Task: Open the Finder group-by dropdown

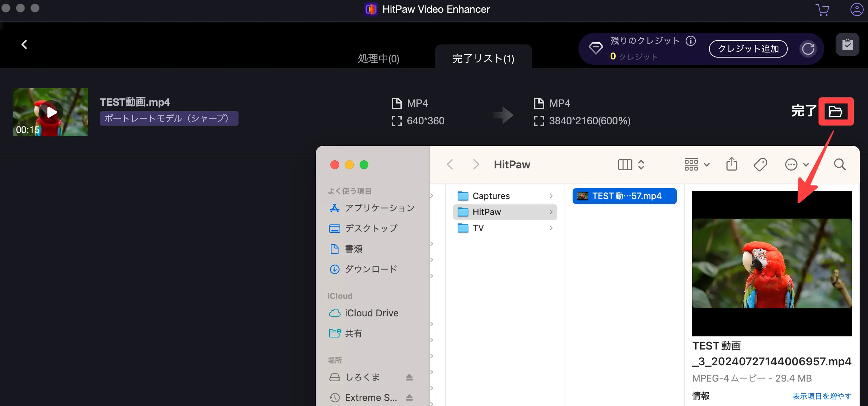Action: [697, 165]
